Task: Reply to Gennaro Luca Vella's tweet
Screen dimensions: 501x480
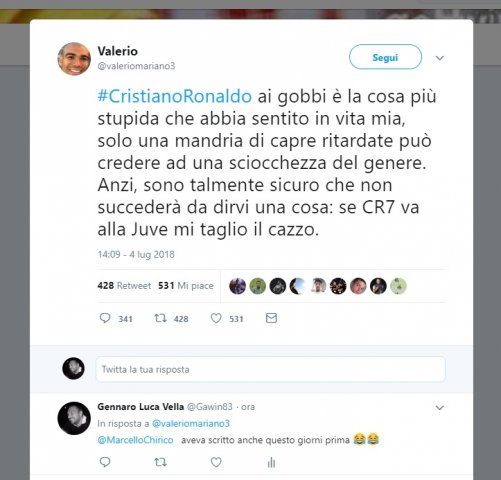Action: click(x=105, y=462)
